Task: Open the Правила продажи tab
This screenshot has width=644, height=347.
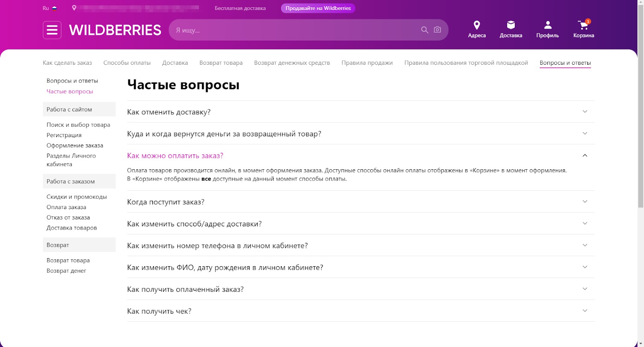Action: (367, 63)
